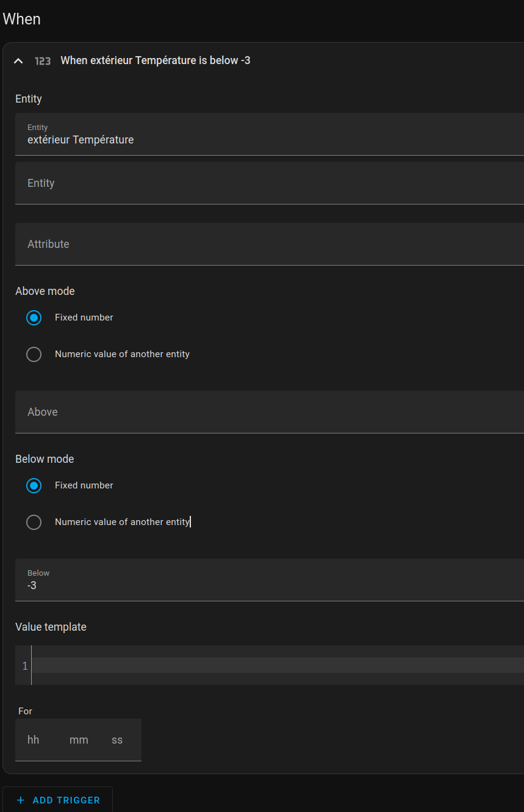
Task: Click the mm minutes duration field
Action: 79,740
